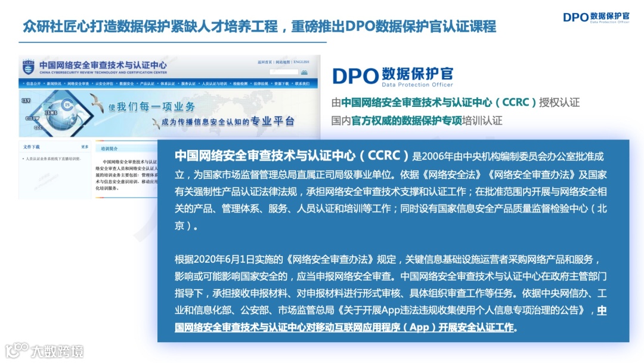Open the 人员认证与培训 menu item

point(215,84)
